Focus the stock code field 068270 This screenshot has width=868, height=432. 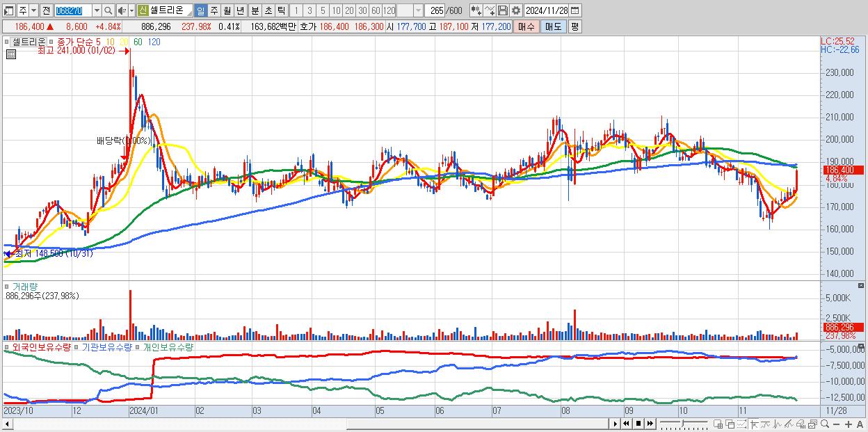point(73,11)
